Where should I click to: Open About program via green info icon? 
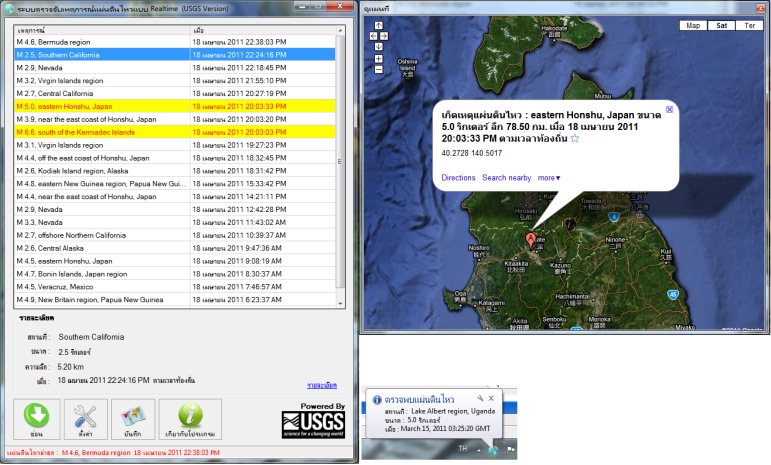190,419
